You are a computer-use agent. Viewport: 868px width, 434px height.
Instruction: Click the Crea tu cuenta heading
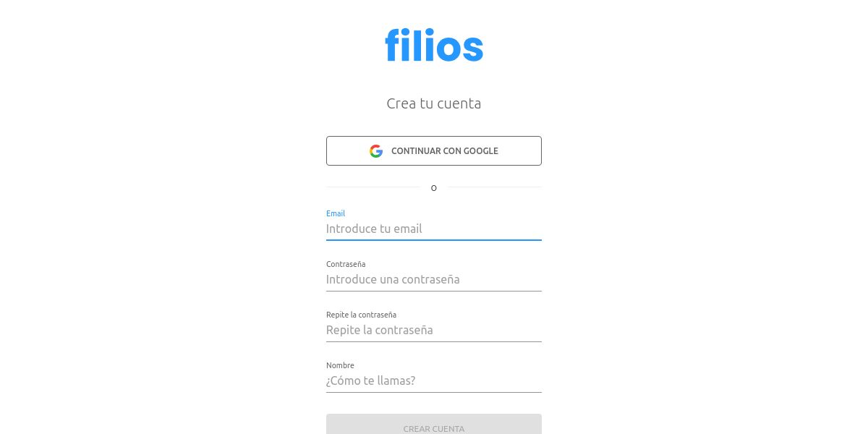coord(434,103)
